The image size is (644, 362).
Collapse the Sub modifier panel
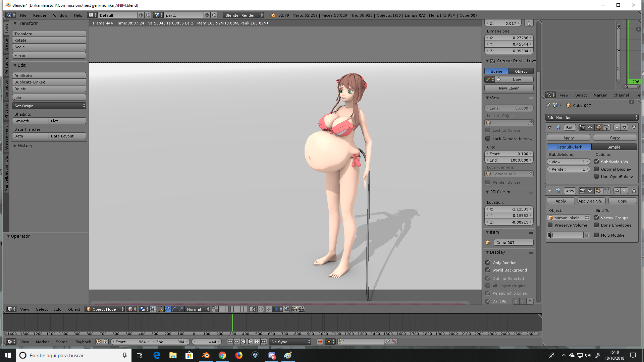click(x=549, y=127)
